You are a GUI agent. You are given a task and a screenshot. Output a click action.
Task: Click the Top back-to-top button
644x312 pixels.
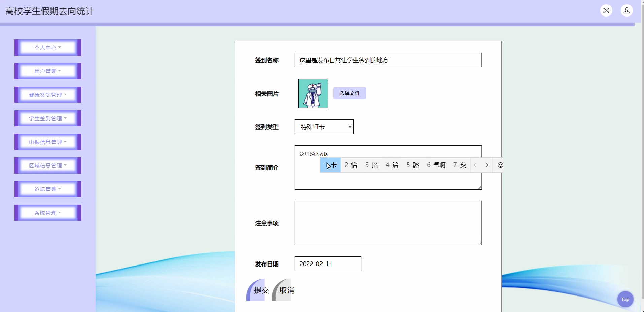[625, 299]
